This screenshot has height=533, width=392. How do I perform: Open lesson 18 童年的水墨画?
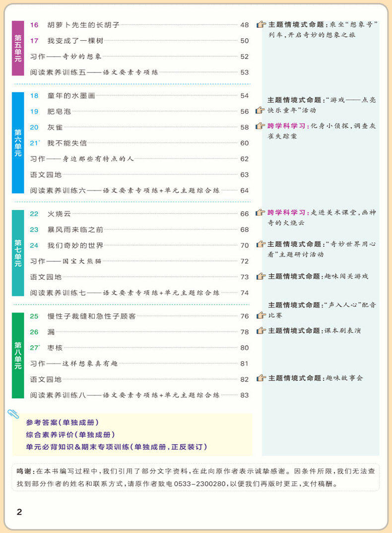139,96
